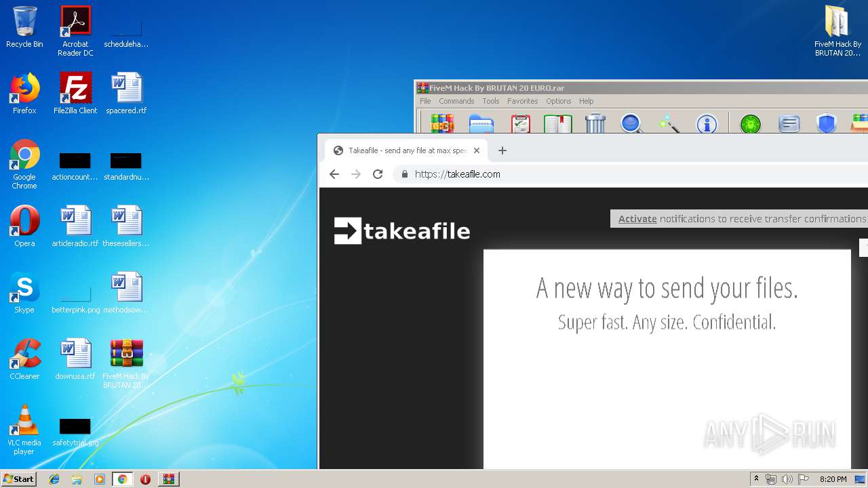Open File menu in WinRAR

coord(425,101)
